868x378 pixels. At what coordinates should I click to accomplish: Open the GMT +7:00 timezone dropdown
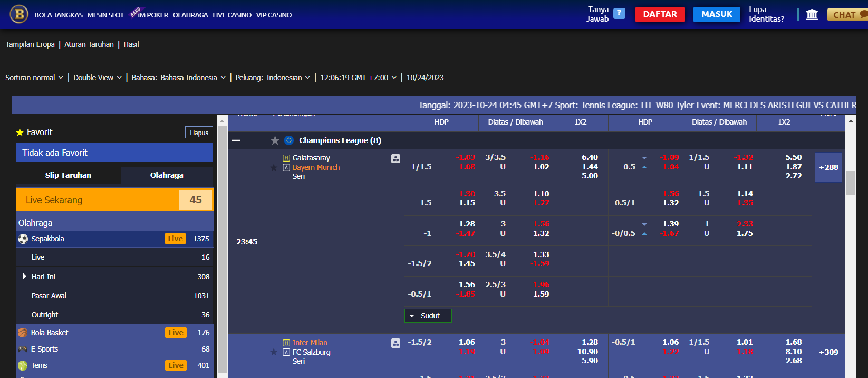point(359,78)
